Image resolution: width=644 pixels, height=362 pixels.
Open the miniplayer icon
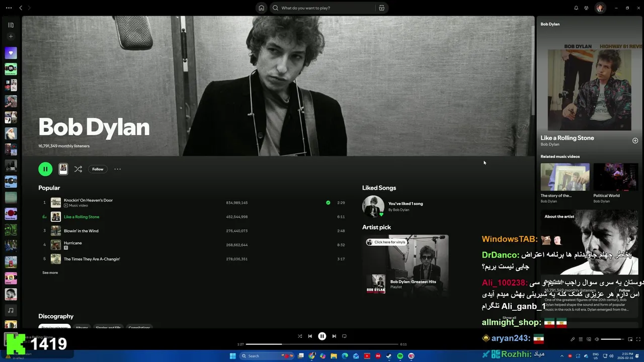630,339
